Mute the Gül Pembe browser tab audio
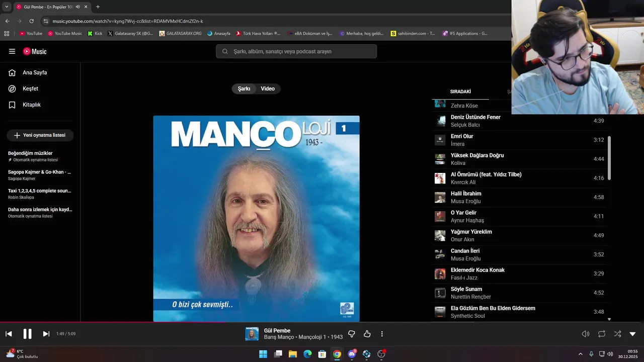 coord(78,7)
